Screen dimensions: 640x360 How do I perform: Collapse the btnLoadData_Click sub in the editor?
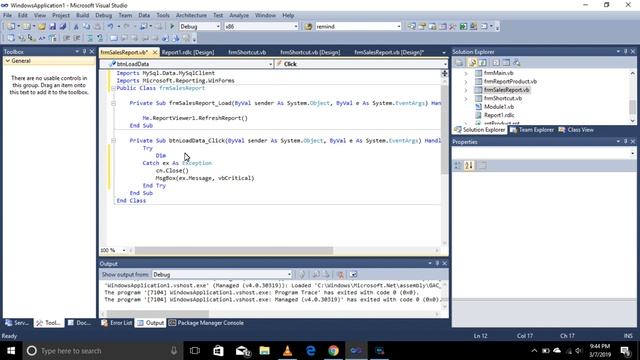pos(113,140)
